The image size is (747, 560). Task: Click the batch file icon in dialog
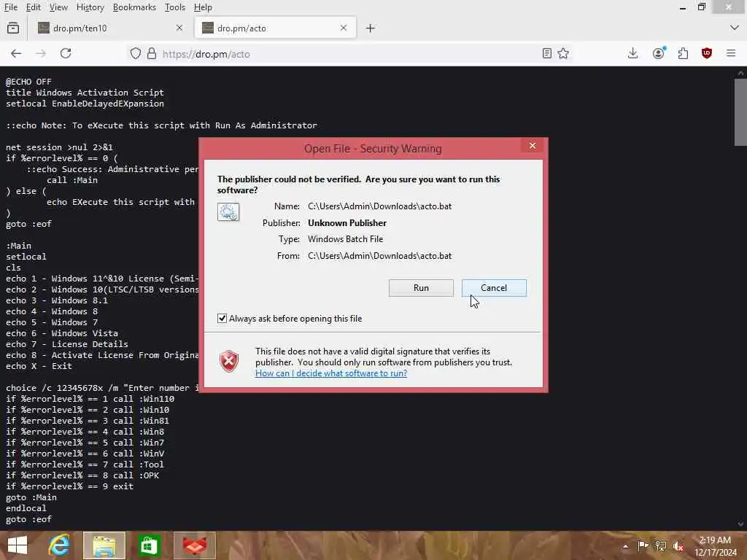coord(228,212)
